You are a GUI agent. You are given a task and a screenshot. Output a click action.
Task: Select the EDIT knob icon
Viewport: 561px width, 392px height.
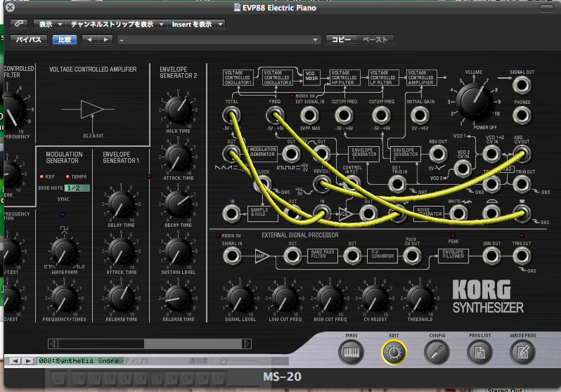coord(394,352)
